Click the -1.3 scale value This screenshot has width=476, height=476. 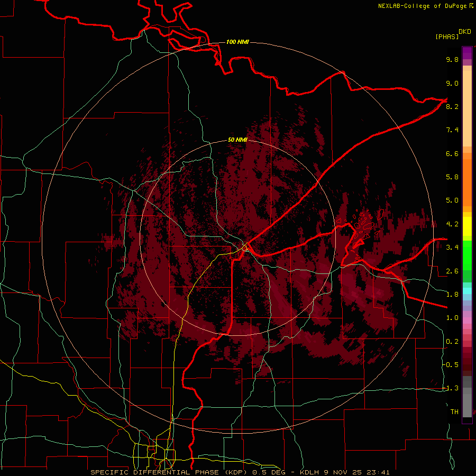[x=451, y=388]
